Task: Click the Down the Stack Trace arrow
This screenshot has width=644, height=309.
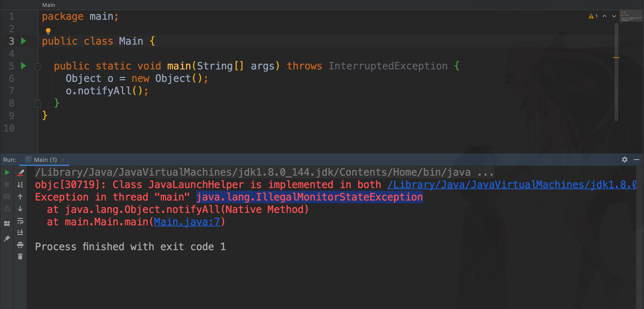Action: 20,209
